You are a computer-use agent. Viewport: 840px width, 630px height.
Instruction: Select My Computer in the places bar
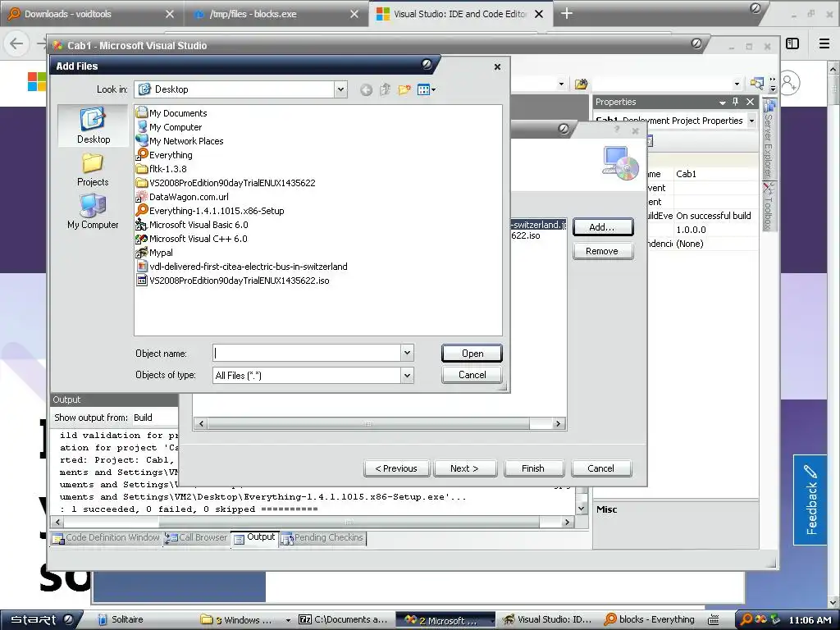pos(93,212)
